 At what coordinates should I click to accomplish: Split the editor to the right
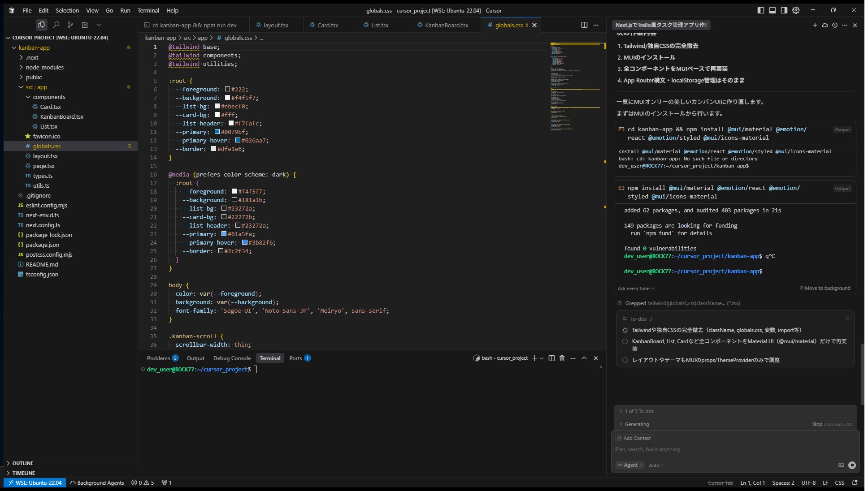pyautogui.click(x=584, y=25)
